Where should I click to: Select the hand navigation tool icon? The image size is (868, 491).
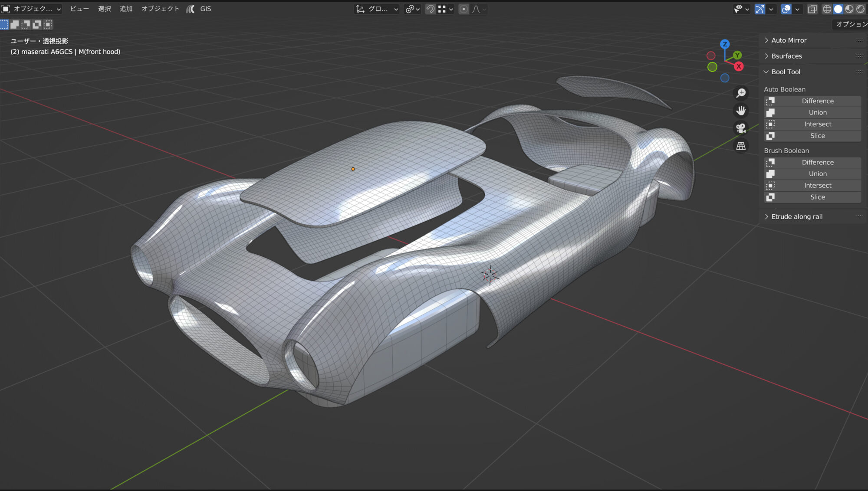pyautogui.click(x=742, y=110)
